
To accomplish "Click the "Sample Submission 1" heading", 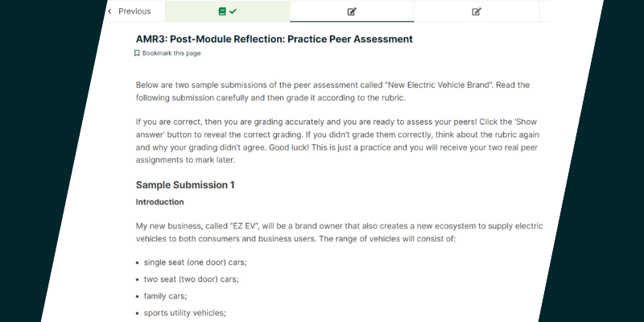I will (185, 184).
